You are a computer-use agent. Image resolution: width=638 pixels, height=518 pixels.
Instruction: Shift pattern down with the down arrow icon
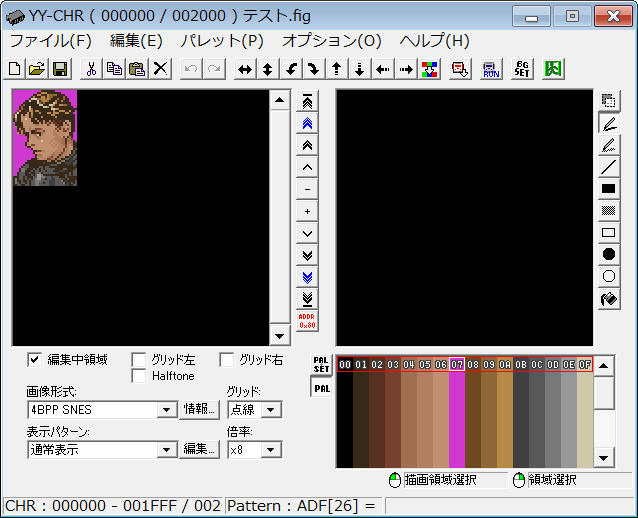[x=359, y=69]
